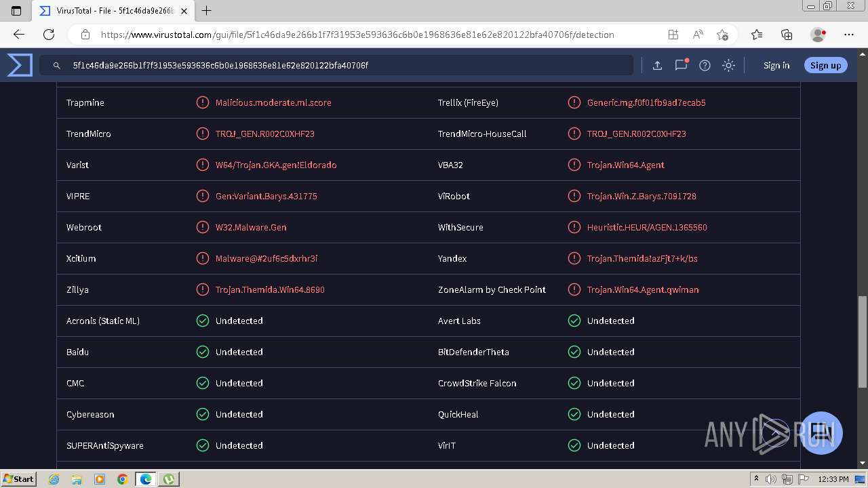Click the taskbar clock 12:33 PM

[x=833, y=479]
